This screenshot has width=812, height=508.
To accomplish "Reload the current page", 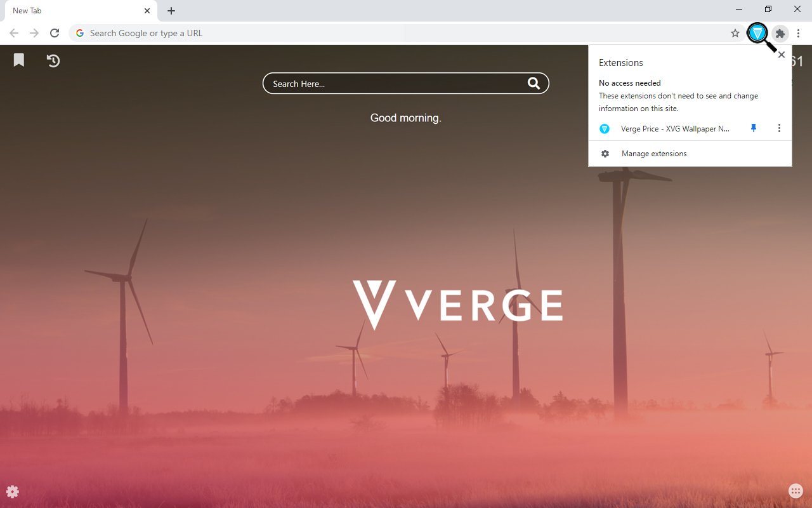I will [55, 33].
